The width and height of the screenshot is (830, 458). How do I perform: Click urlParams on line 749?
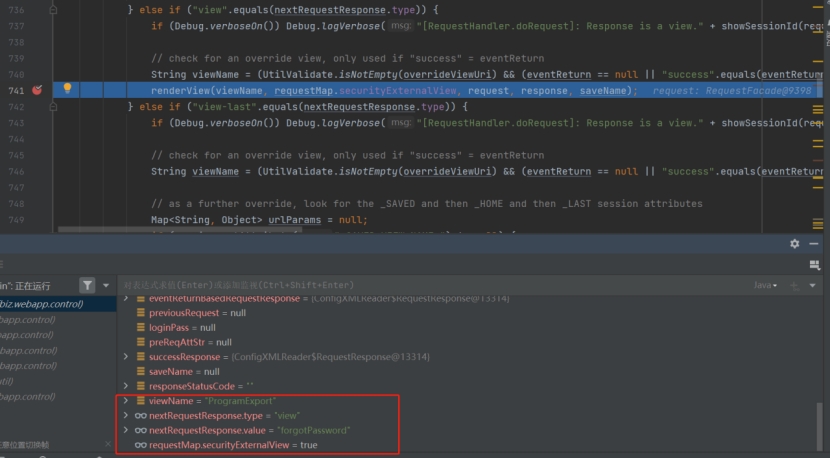pyautogui.click(x=294, y=220)
